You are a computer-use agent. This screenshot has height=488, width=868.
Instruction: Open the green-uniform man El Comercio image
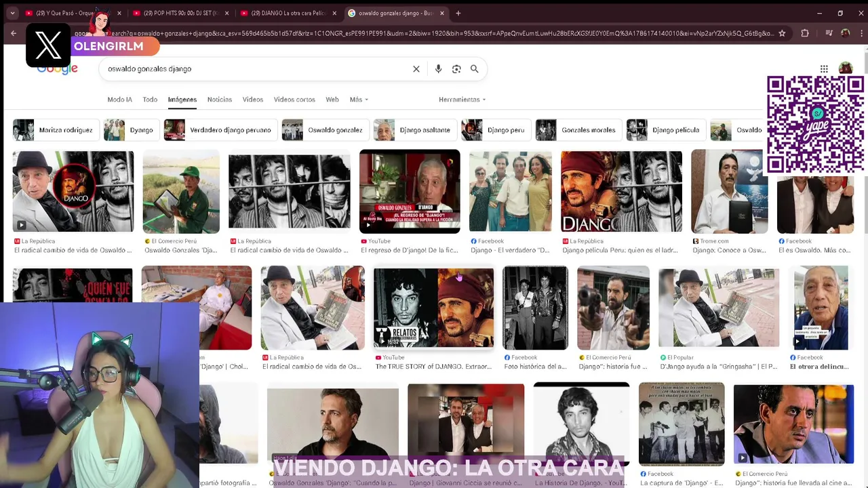pyautogui.click(x=181, y=192)
